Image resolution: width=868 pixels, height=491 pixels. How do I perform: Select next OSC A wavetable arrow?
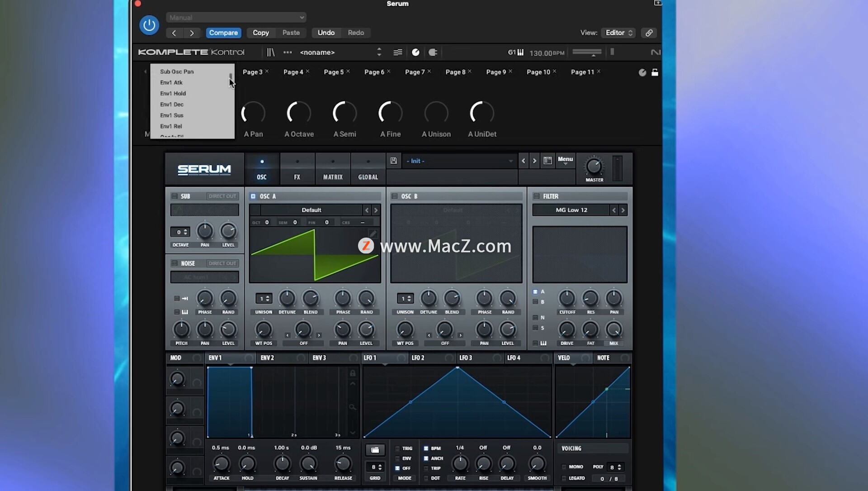point(376,210)
